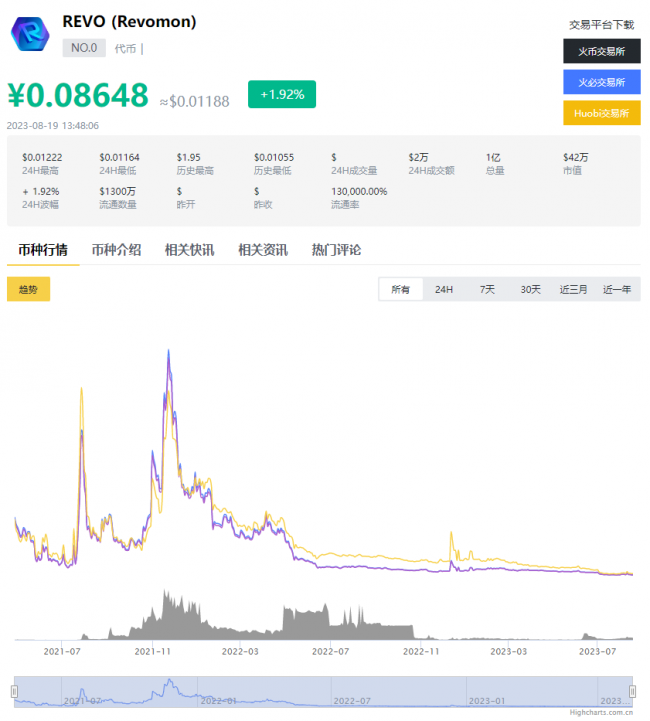Open the orange Huobi交易所 button
This screenshot has height=721, width=650.
point(602,113)
